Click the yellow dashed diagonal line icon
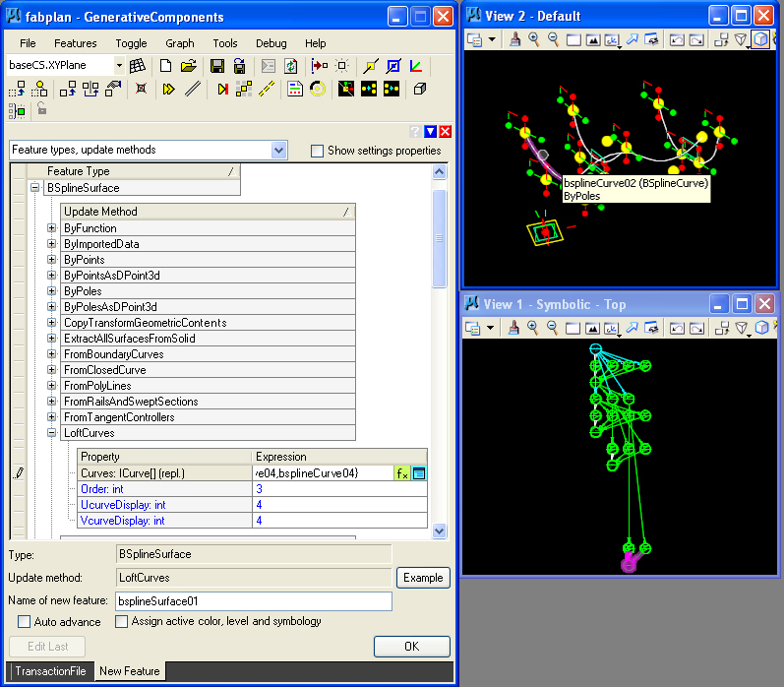Screen dimensions: 784x687 (267, 89)
